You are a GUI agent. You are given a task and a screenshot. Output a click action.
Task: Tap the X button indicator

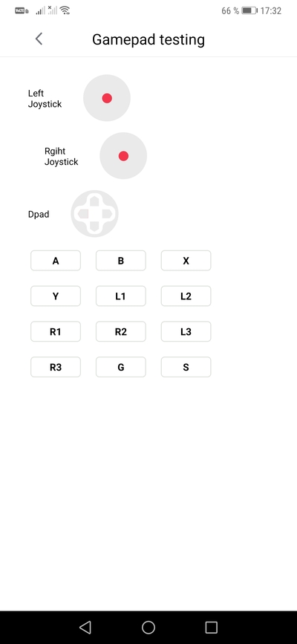[186, 261]
